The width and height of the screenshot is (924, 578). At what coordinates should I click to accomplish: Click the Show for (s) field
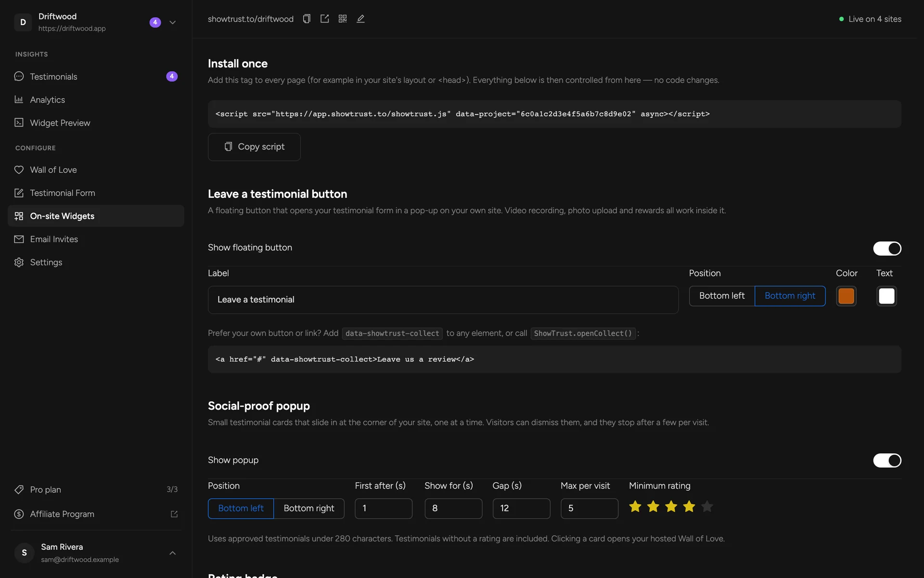[x=453, y=508]
